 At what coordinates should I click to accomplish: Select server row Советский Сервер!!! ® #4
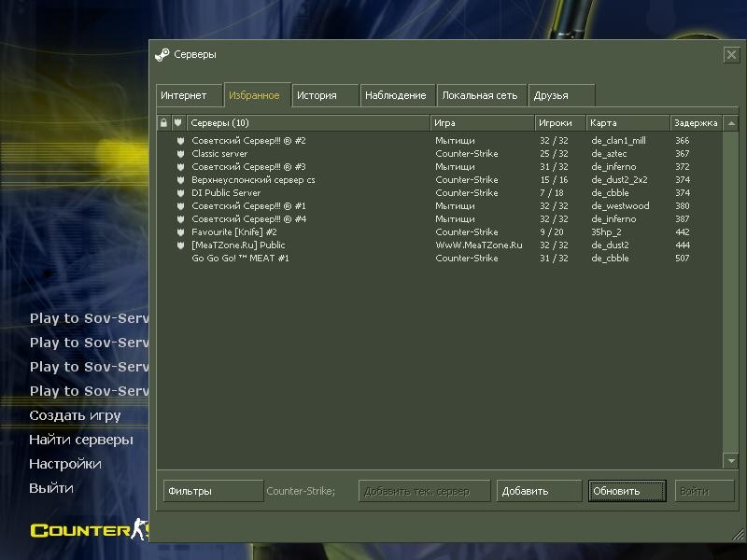click(439, 219)
